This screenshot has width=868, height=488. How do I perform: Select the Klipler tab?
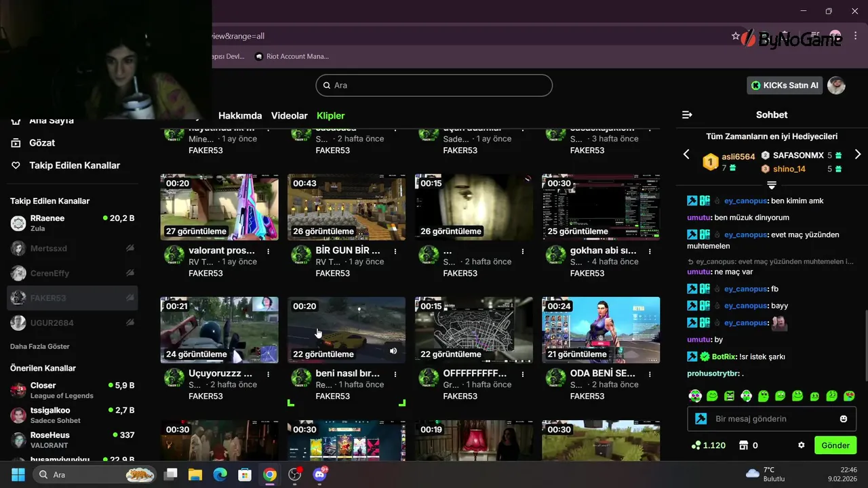click(x=331, y=116)
